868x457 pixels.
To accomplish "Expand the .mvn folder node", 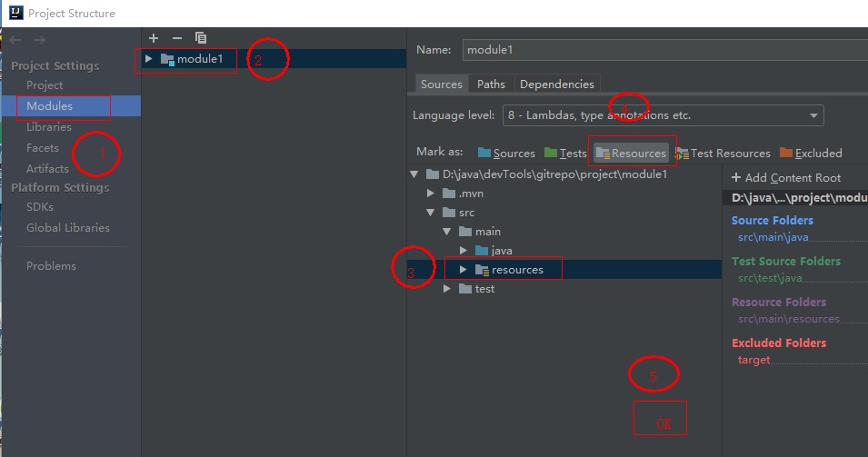I will click(431, 194).
